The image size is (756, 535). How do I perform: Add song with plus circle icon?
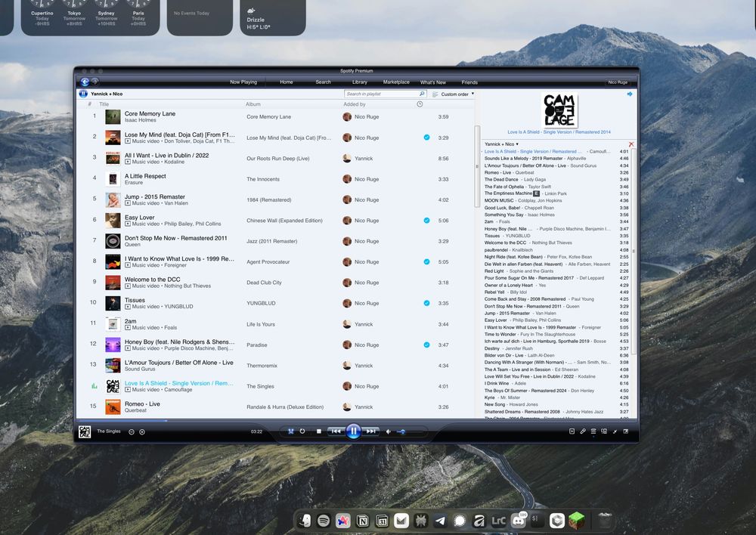(x=142, y=432)
